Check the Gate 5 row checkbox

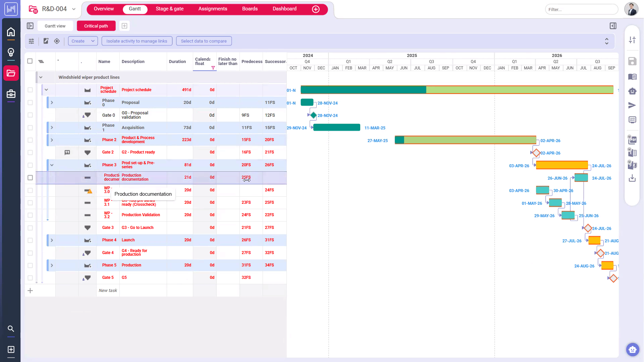point(30,278)
